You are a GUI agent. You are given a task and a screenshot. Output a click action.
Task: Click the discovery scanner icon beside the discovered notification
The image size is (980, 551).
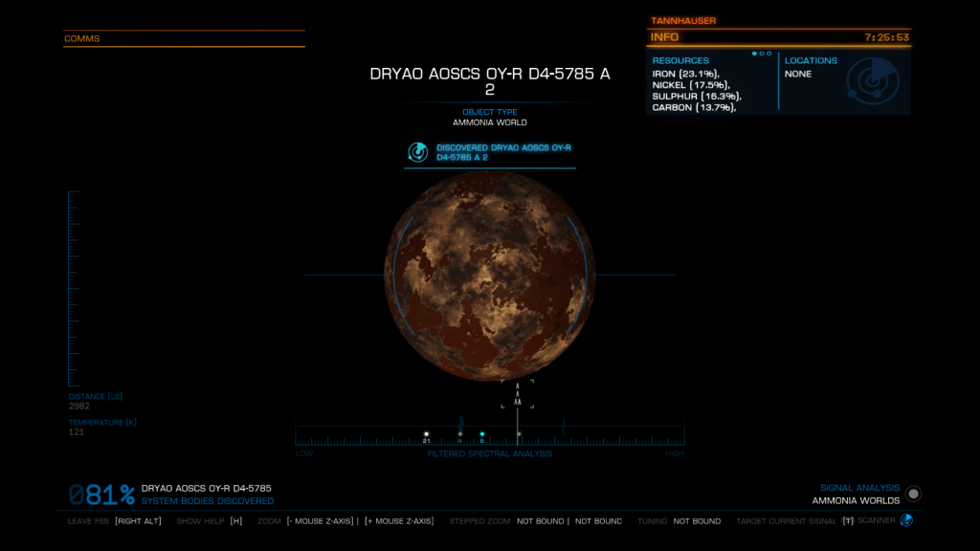tap(417, 152)
